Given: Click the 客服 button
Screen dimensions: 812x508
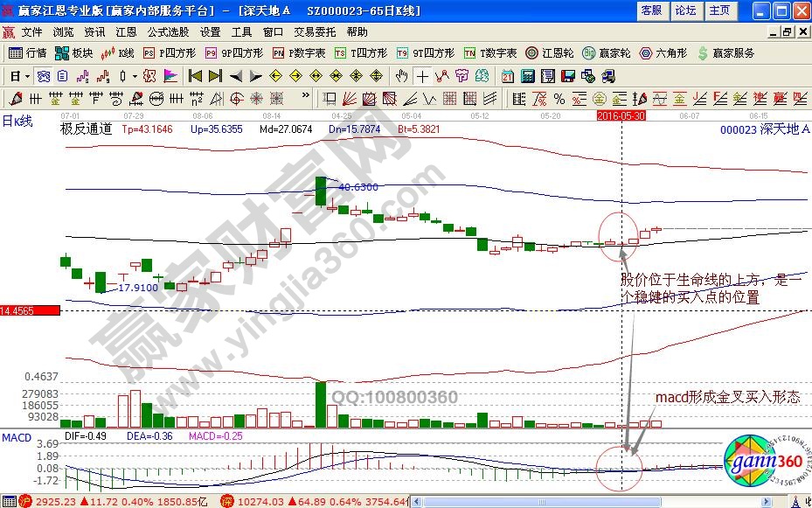Looking at the screenshot, I should tap(650, 10).
